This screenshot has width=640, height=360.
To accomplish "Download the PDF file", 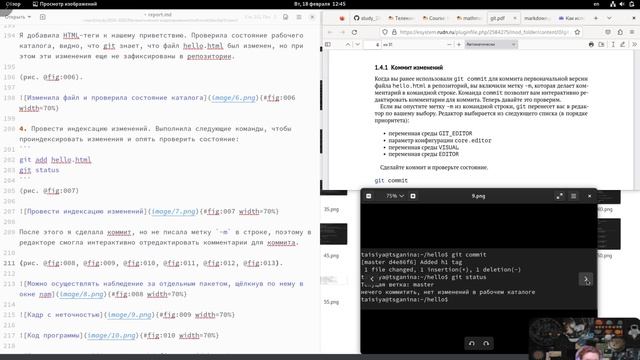I will pos(602,44).
